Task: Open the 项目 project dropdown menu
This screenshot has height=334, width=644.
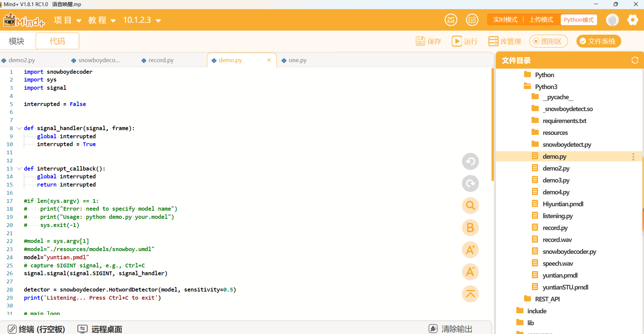Action: [x=68, y=20]
